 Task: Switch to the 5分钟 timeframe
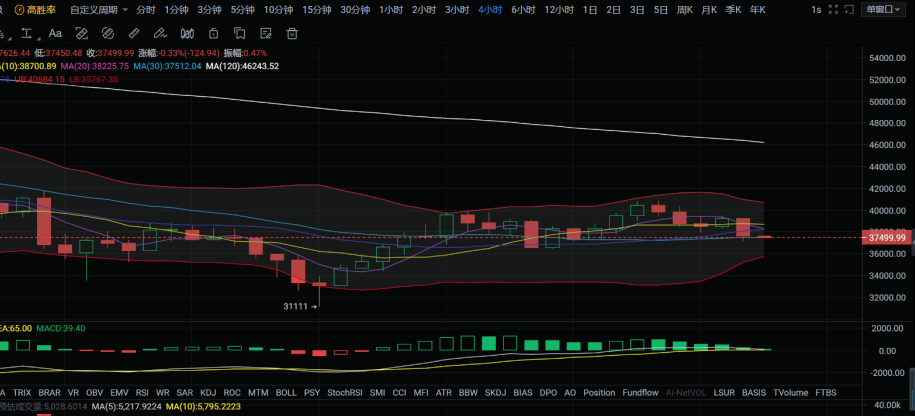point(243,9)
